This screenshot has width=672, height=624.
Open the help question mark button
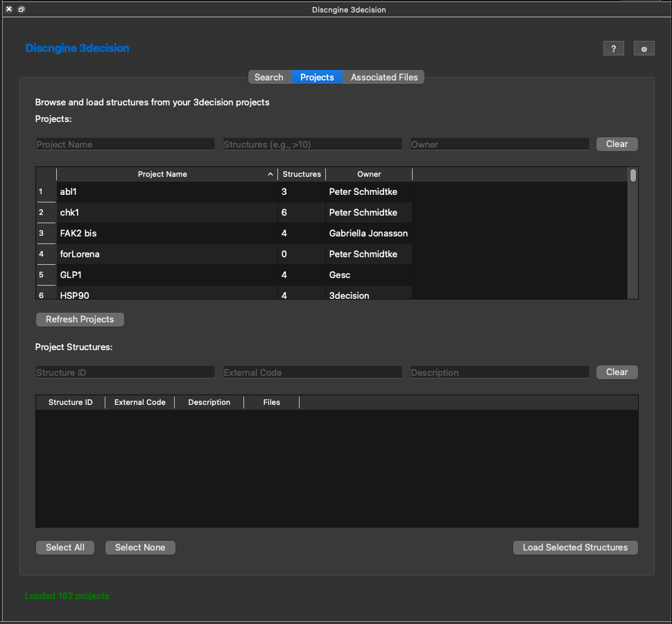coord(613,49)
